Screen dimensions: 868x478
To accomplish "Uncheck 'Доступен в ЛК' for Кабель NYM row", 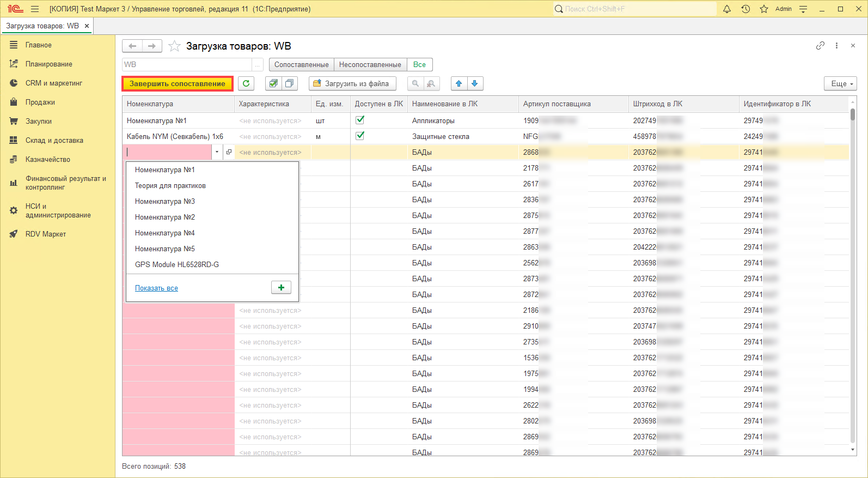I will [x=360, y=136].
